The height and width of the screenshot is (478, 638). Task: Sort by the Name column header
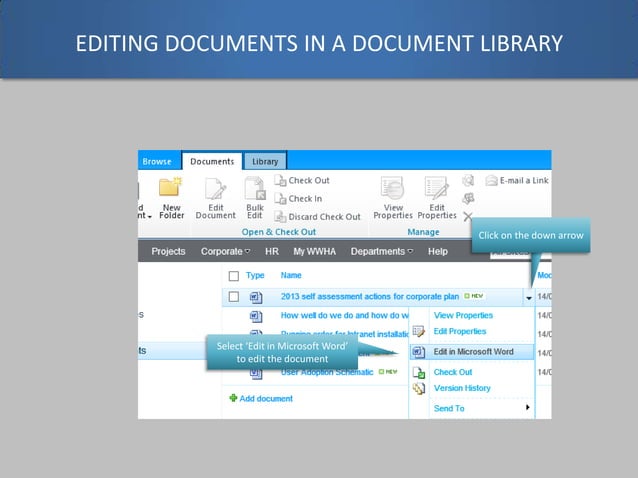(291, 275)
